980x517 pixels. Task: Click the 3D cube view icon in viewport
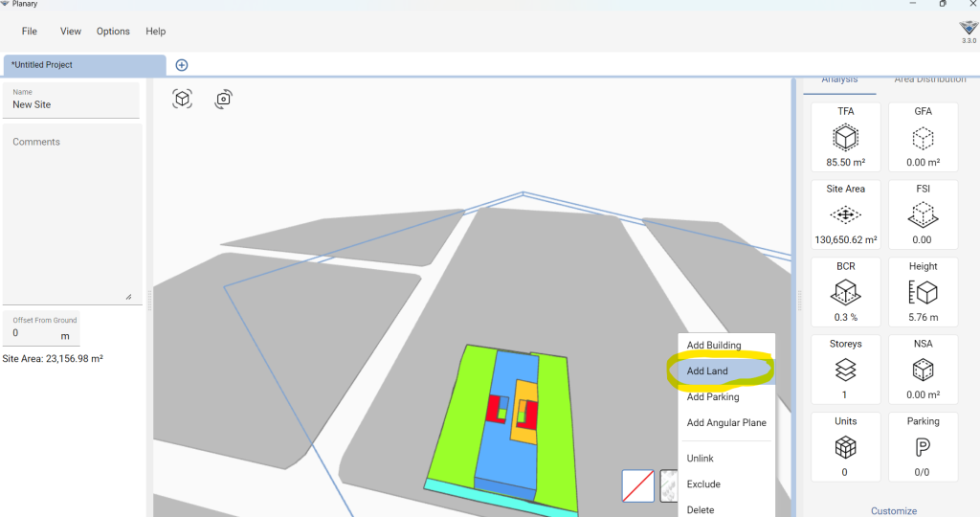tap(183, 99)
